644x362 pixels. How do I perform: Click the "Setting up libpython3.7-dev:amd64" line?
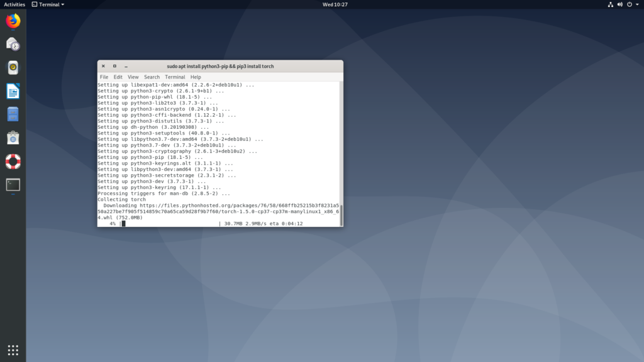click(180, 139)
